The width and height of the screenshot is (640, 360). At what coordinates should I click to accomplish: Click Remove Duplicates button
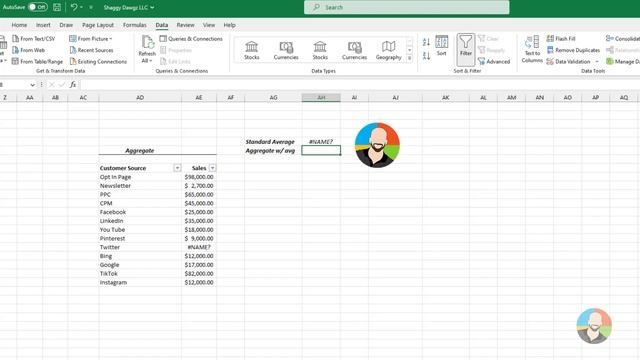click(573, 50)
